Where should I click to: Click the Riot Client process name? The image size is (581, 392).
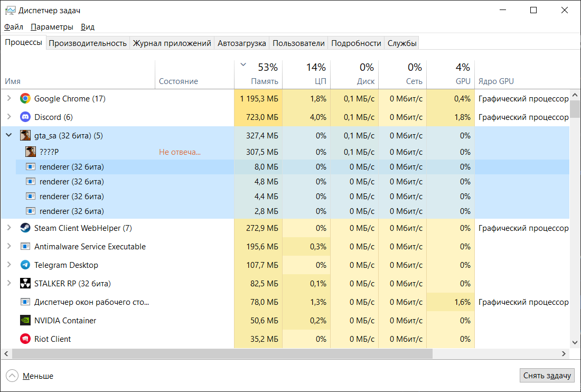point(53,339)
